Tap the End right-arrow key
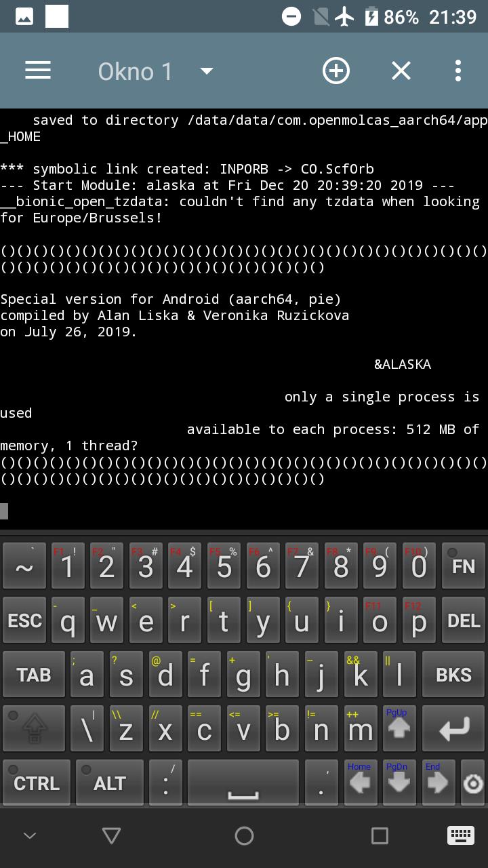The image size is (488, 868). point(438,783)
